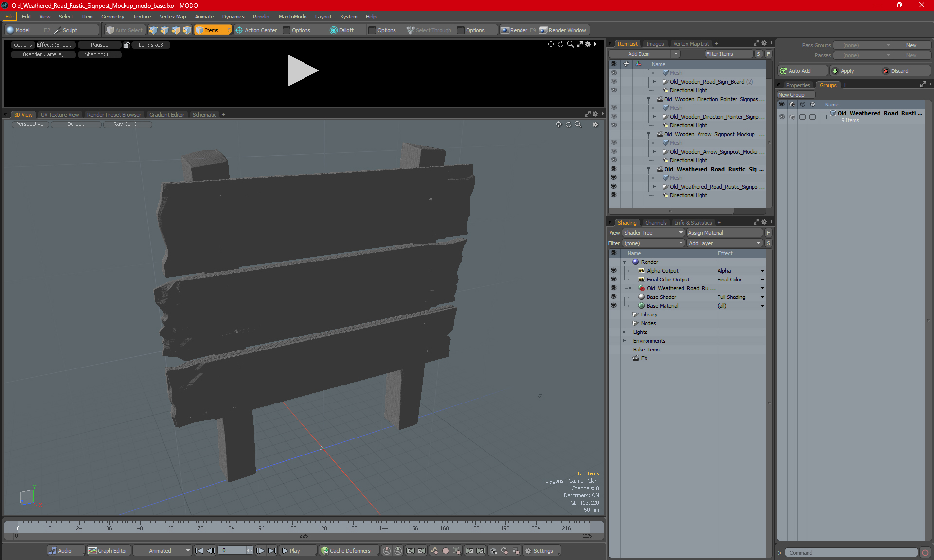Toggle visibility of Old_Weathered_Road_Rustic_Sig scene item
Viewport: 934px width, 560px height.
tap(614, 169)
